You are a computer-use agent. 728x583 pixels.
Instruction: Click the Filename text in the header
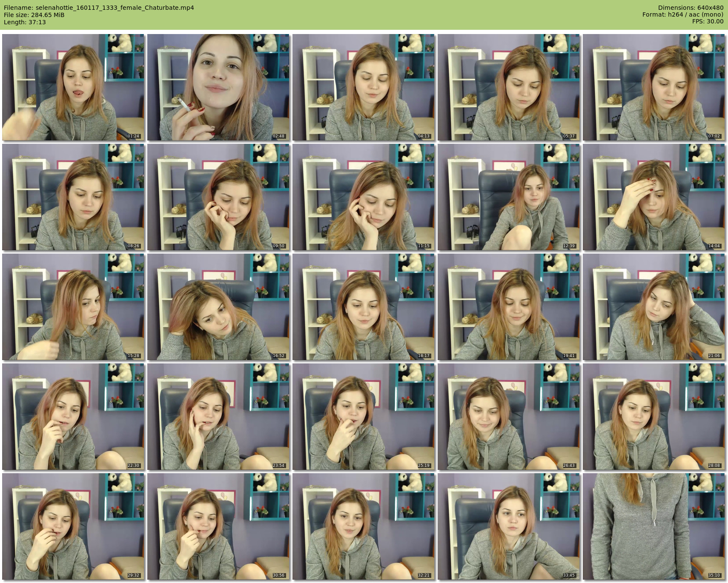point(99,8)
